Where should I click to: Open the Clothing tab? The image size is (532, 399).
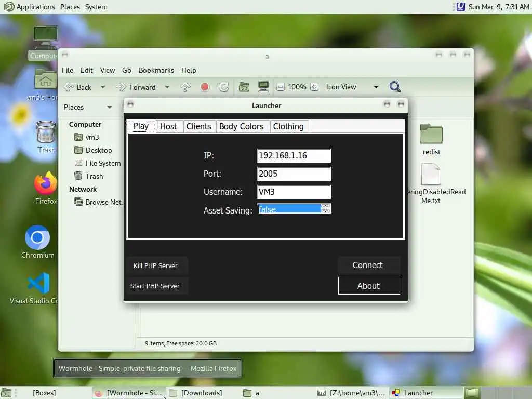pyautogui.click(x=288, y=127)
